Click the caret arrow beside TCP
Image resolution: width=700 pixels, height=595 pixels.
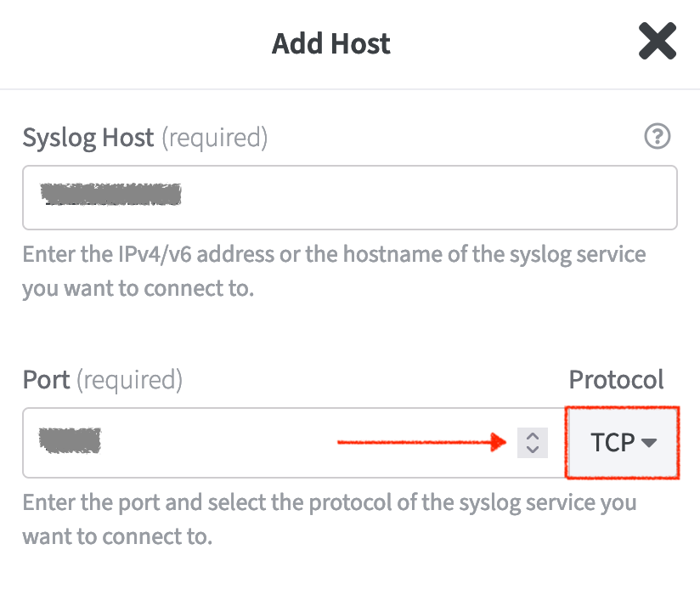point(649,443)
